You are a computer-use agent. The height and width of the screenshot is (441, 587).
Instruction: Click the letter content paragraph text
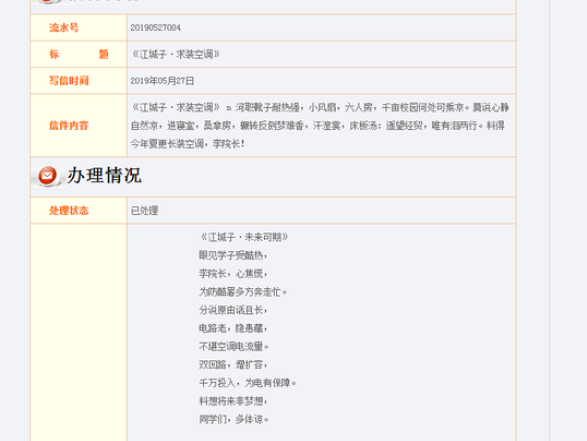[x=320, y=125]
